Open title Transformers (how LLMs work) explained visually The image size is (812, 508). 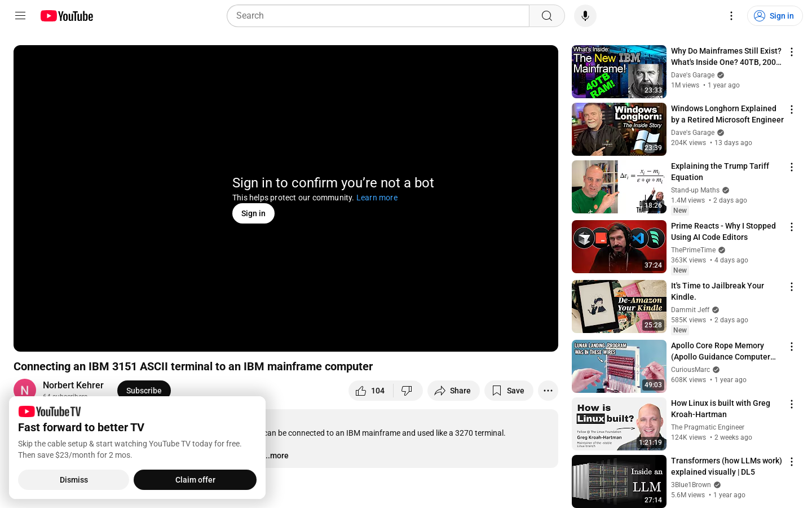pyautogui.click(x=726, y=466)
